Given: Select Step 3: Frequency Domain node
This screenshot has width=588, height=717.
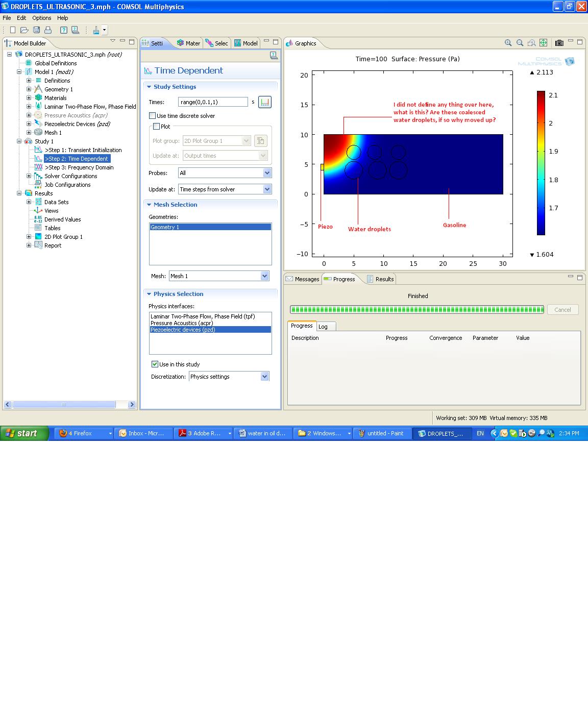Looking at the screenshot, I should click(79, 167).
